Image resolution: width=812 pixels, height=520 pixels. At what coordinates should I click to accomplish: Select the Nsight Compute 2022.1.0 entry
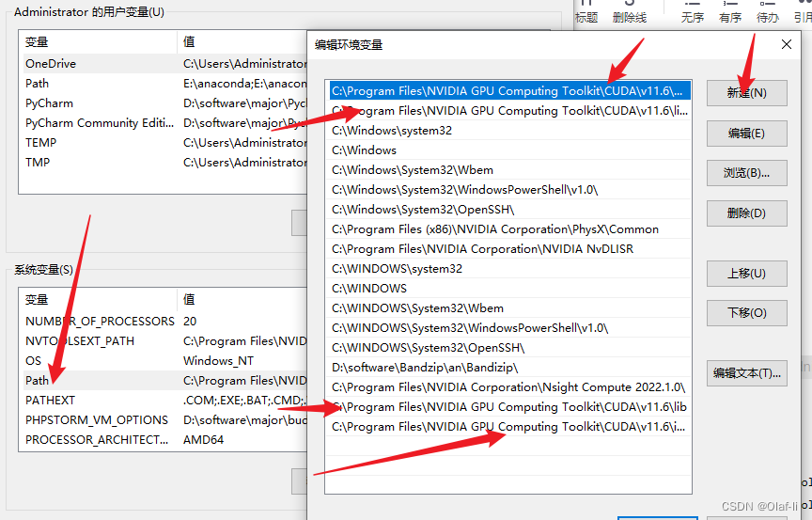[508, 386]
